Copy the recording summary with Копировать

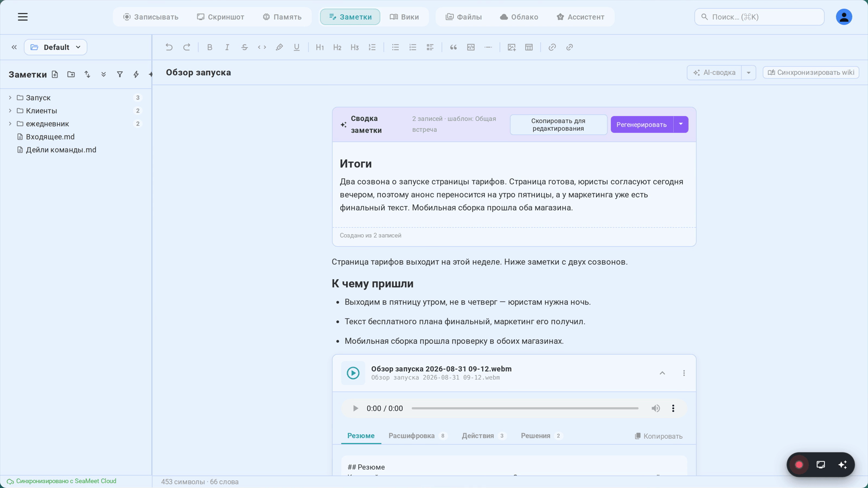tap(659, 436)
